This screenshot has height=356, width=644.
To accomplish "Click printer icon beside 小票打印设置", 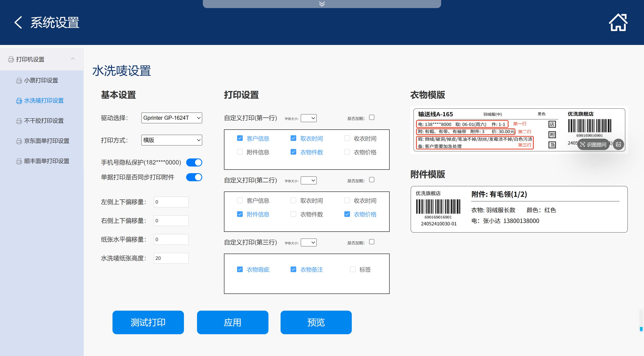I will (19, 81).
